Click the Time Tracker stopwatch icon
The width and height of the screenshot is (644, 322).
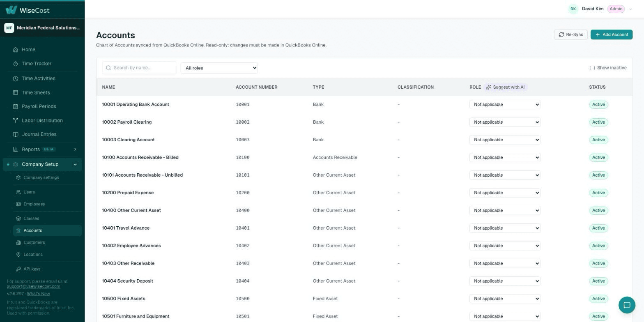click(x=16, y=64)
